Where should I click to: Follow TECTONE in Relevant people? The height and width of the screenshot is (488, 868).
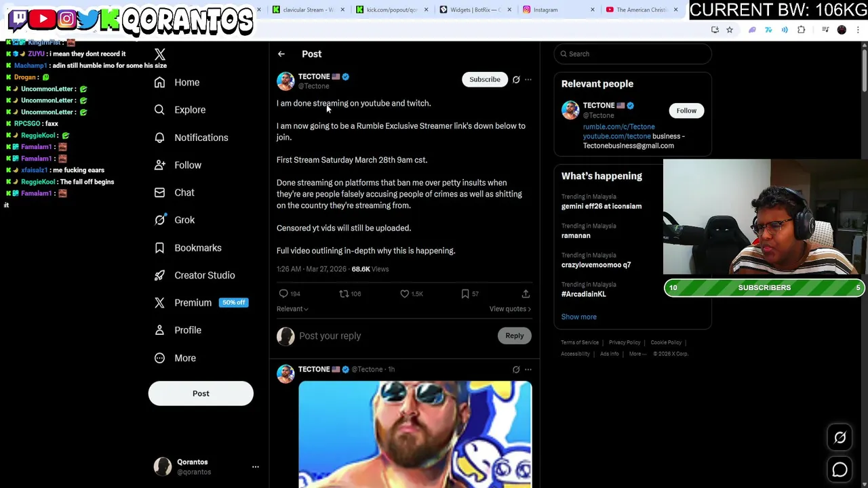[x=686, y=110]
